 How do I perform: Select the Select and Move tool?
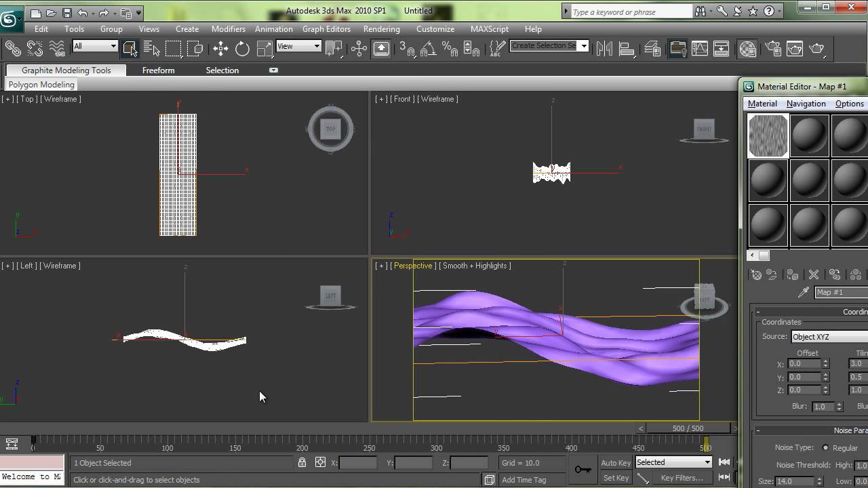(x=220, y=48)
